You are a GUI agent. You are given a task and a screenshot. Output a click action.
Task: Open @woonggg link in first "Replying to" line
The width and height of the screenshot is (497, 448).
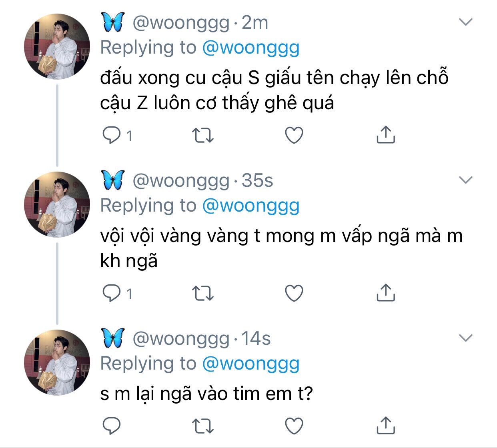(x=251, y=48)
